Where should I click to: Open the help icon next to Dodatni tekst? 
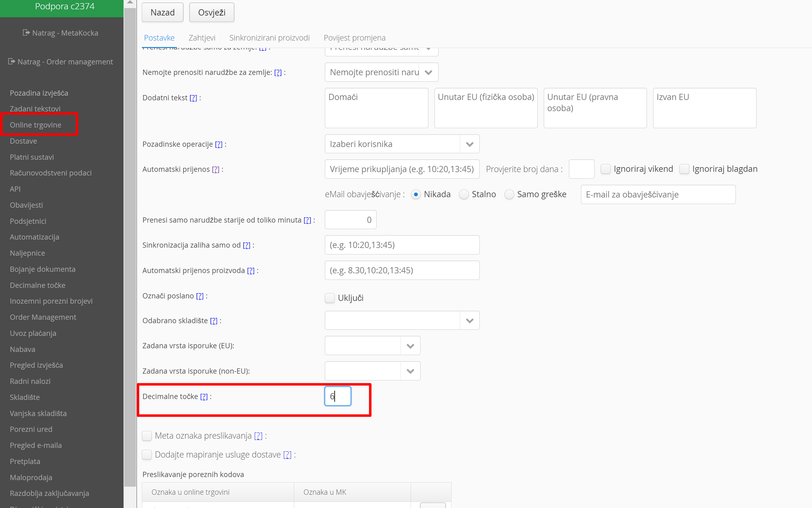(x=193, y=98)
